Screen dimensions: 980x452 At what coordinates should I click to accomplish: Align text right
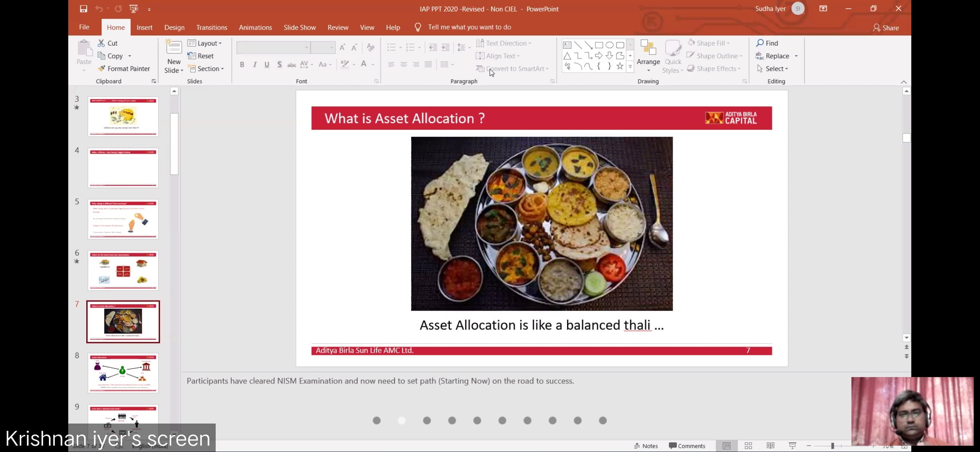(416, 64)
